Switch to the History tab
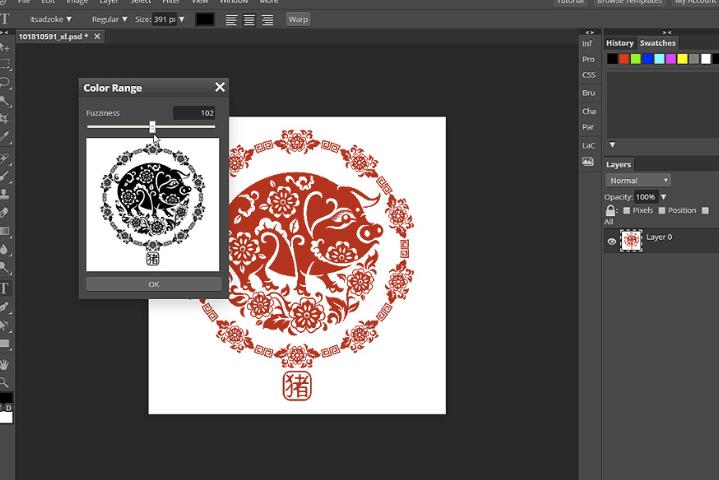719x480 pixels. point(620,43)
